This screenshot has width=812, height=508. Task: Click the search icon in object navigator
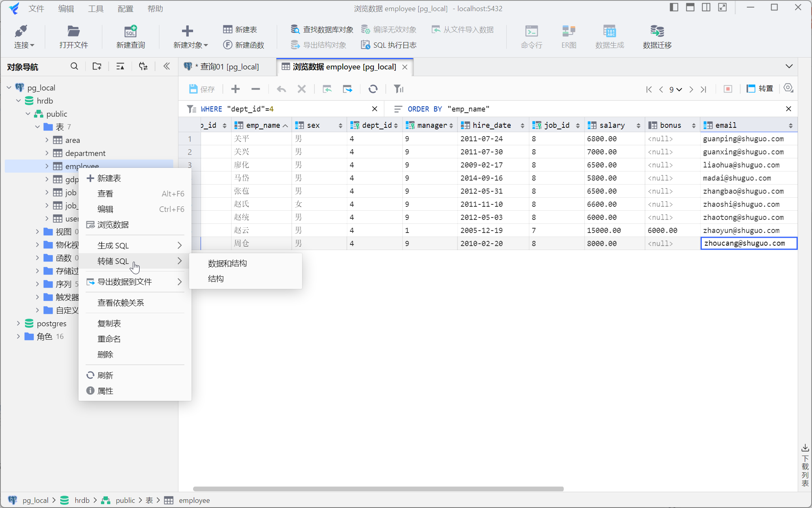tap(74, 66)
